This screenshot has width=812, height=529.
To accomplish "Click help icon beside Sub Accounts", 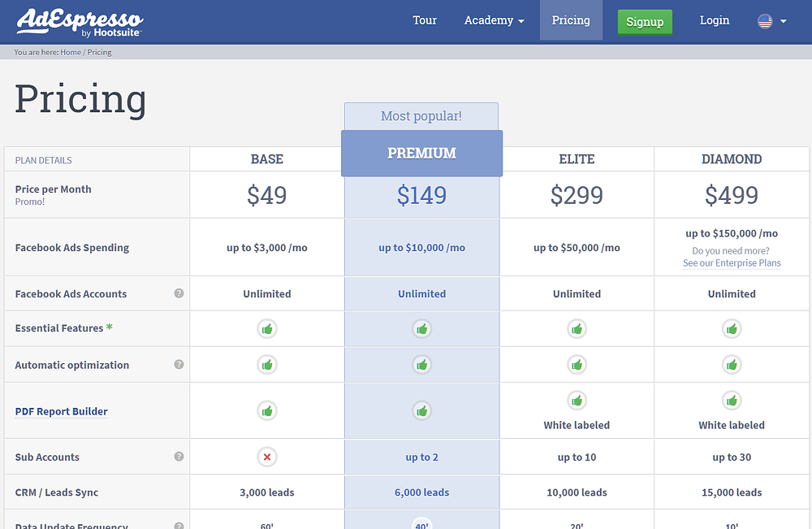I will (179, 457).
